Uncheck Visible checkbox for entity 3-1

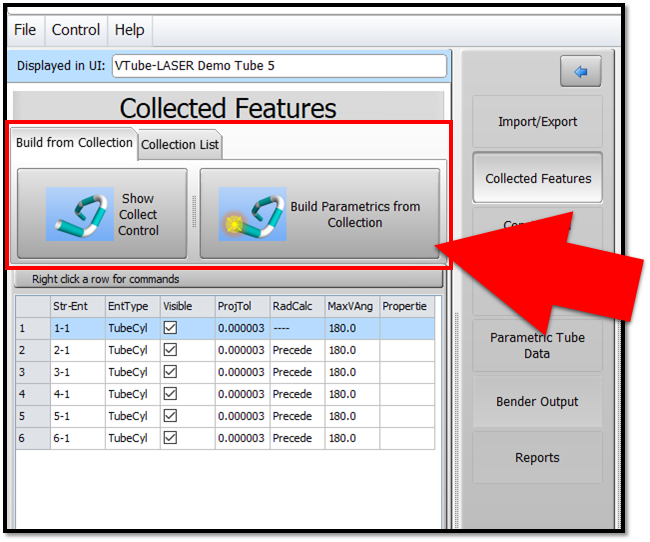(170, 372)
